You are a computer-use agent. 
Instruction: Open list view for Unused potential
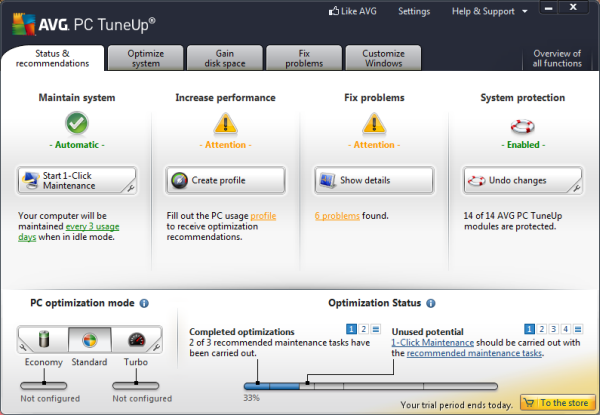coord(578,329)
